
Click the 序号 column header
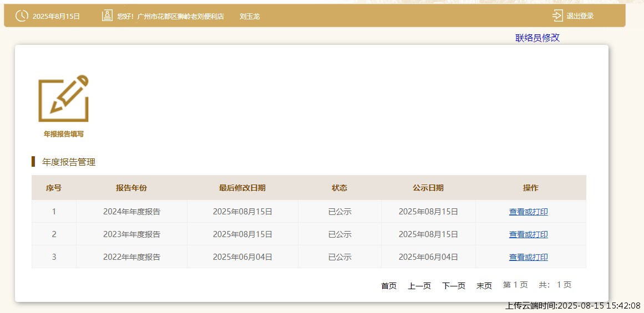click(x=54, y=188)
